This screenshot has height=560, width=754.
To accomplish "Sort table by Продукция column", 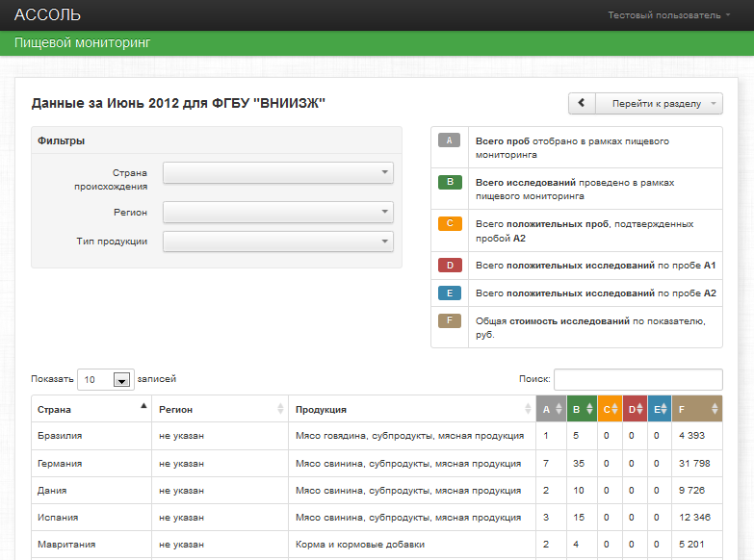I will point(412,409).
